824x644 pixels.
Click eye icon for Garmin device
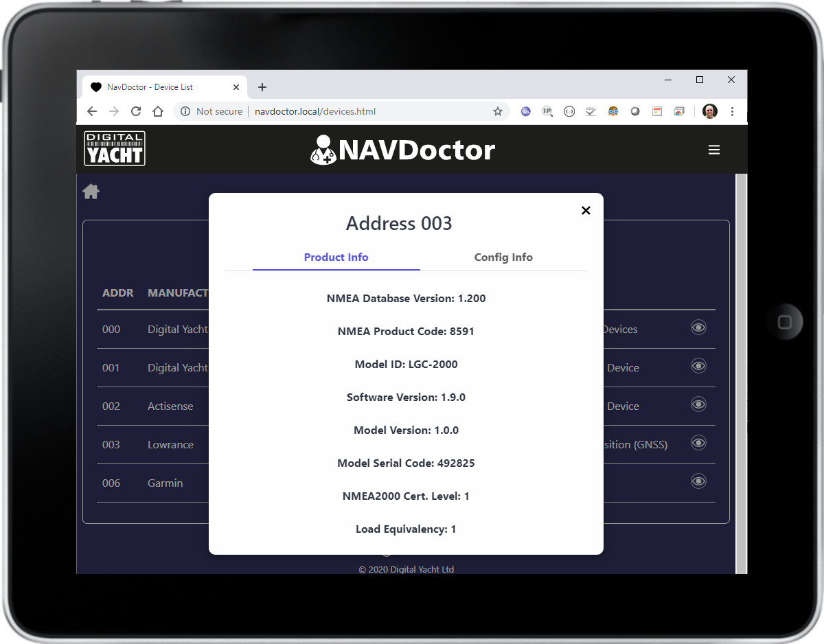tap(698, 481)
